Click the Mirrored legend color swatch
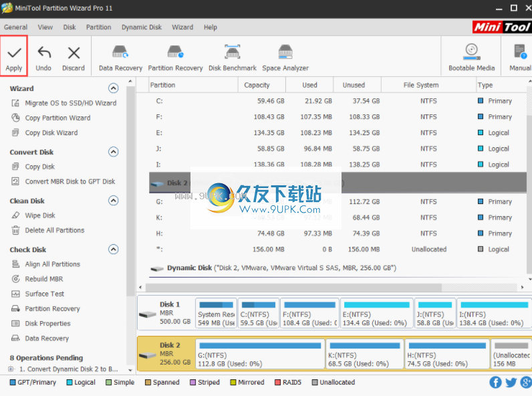 [x=233, y=383]
